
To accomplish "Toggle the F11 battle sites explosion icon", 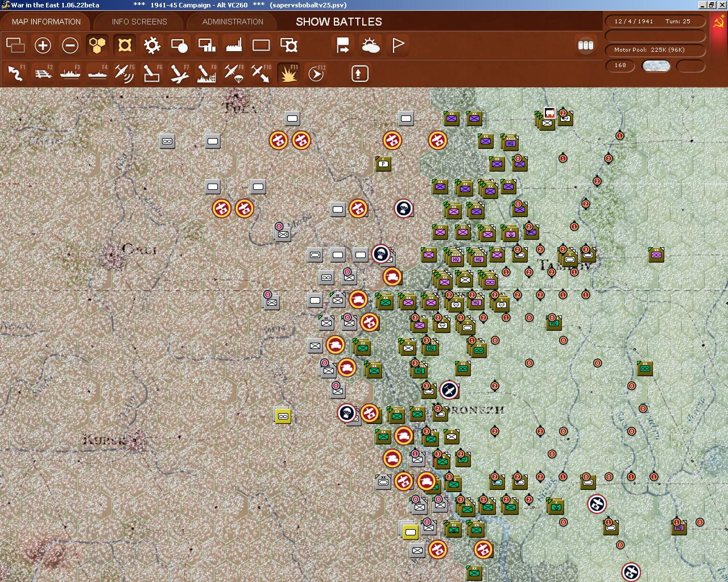I will coord(288,73).
